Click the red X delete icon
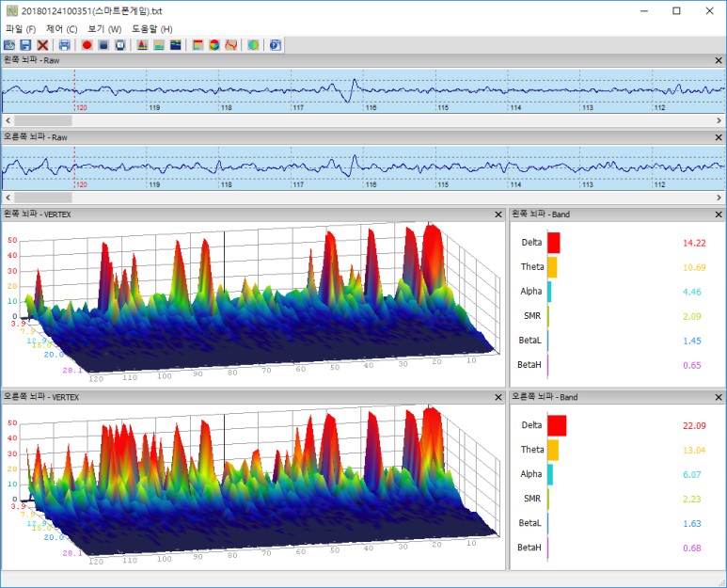The height and width of the screenshot is (588, 727). pyautogui.click(x=42, y=44)
